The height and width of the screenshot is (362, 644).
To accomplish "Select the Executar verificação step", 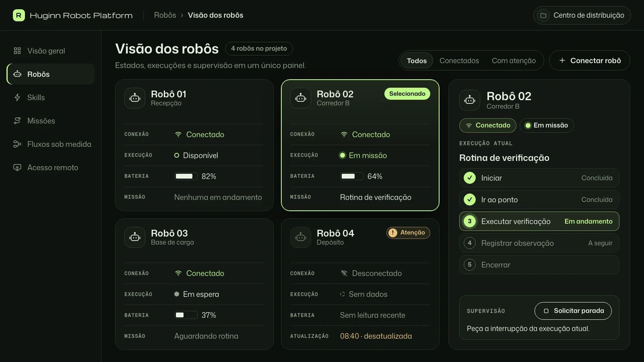I will [539, 221].
